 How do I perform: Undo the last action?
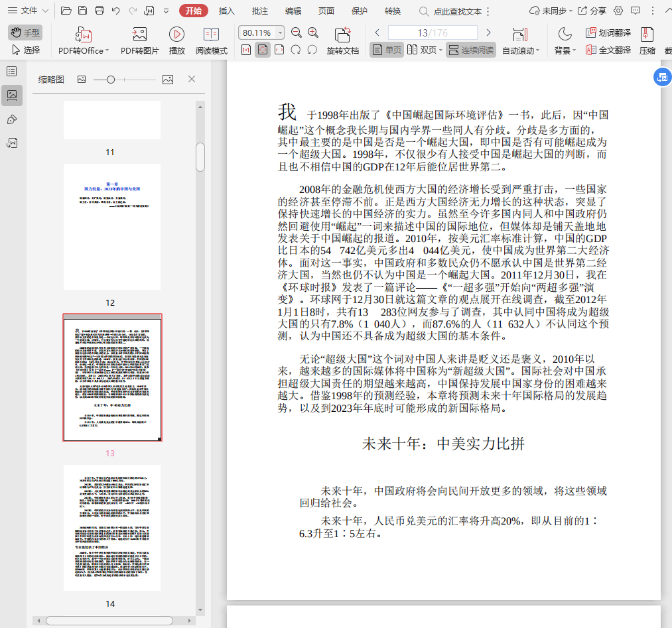[x=115, y=11]
